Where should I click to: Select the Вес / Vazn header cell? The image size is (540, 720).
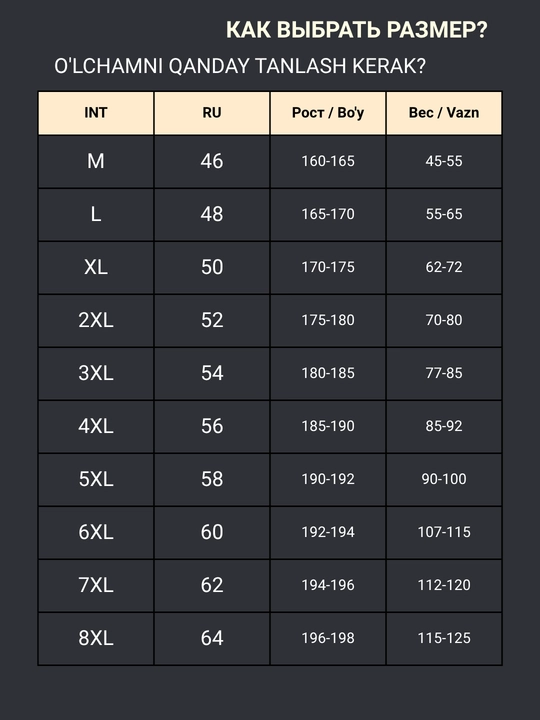tap(444, 113)
